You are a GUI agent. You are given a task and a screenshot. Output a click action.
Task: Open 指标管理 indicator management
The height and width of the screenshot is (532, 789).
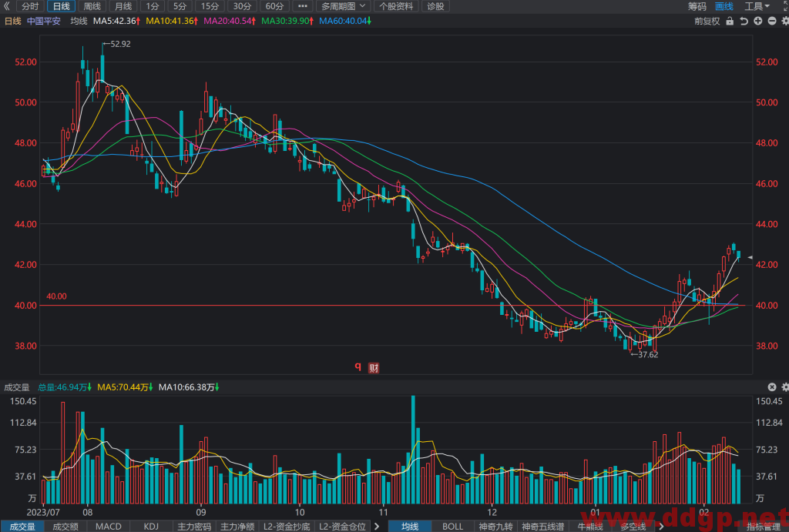(764, 526)
